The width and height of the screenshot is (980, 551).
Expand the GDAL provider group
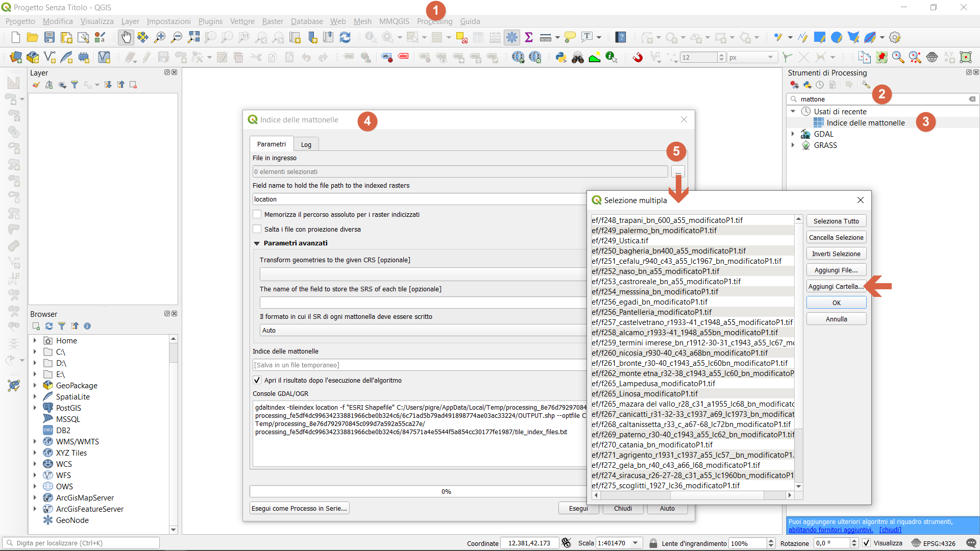click(x=793, y=134)
